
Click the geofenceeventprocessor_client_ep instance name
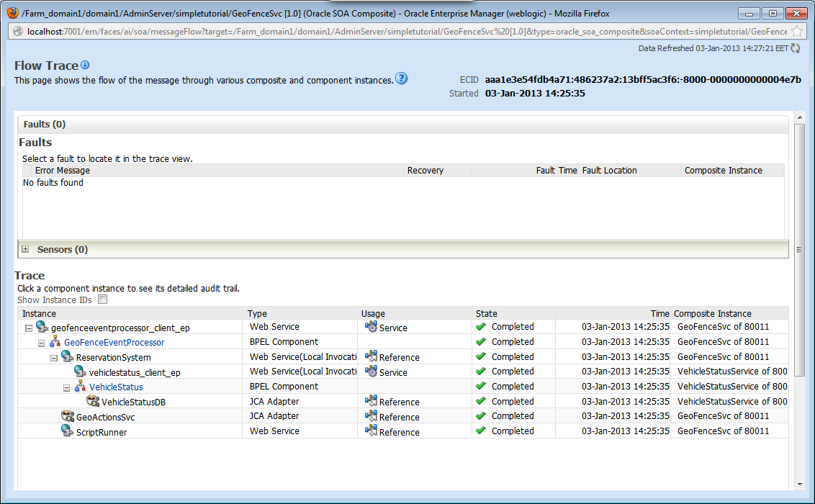(120, 328)
